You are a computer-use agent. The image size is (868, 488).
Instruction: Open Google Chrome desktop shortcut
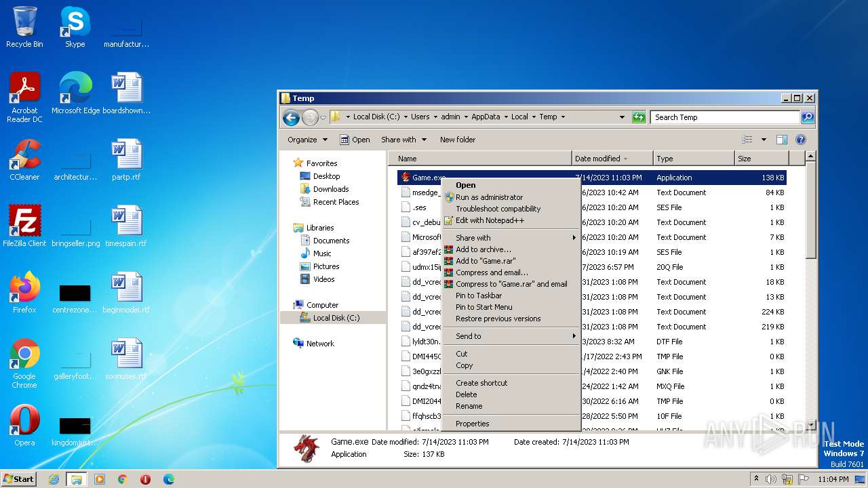(24, 364)
